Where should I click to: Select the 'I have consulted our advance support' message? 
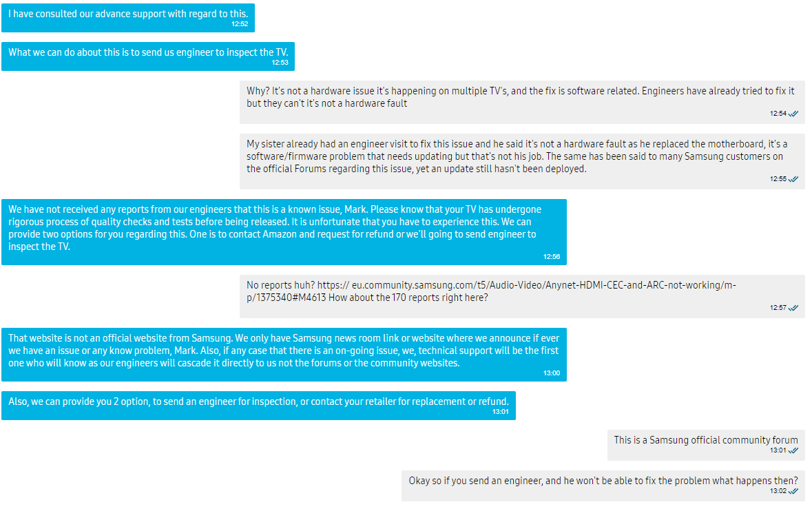128,14
